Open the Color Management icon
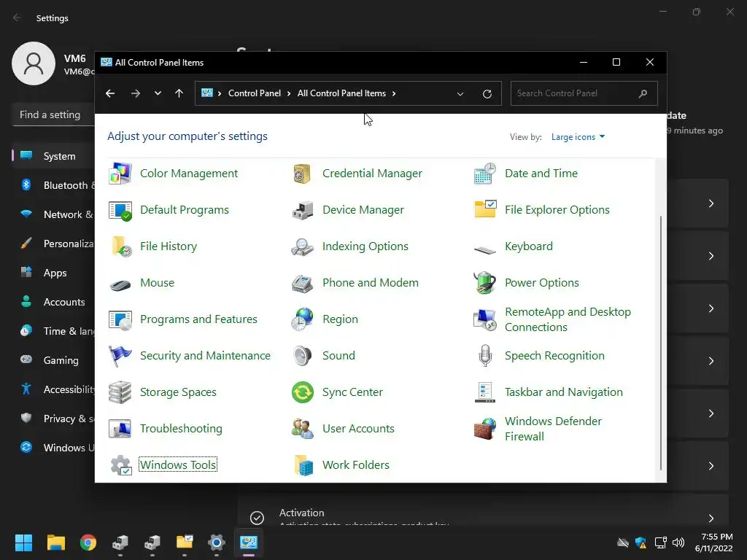Viewport: 747px width, 560px height. pyautogui.click(x=120, y=174)
